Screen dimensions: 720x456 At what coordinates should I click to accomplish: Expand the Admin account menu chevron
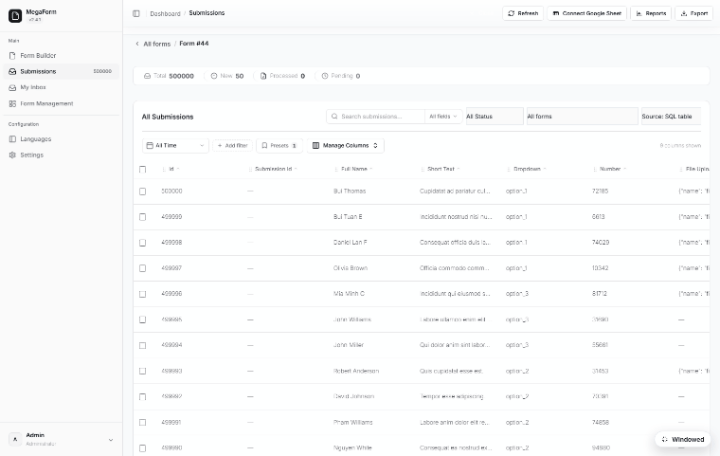pyautogui.click(x=111, y=440)
